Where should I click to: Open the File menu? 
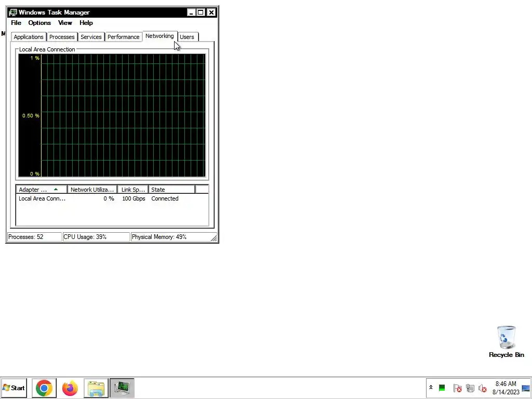16,23
